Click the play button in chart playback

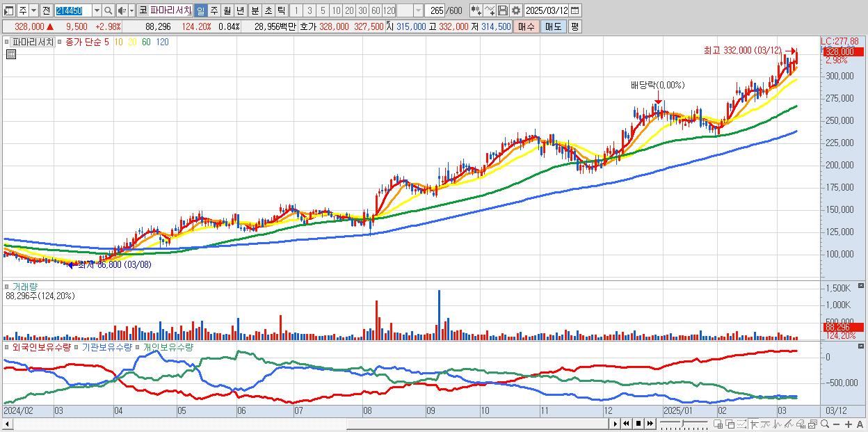(x=616, y=424)
